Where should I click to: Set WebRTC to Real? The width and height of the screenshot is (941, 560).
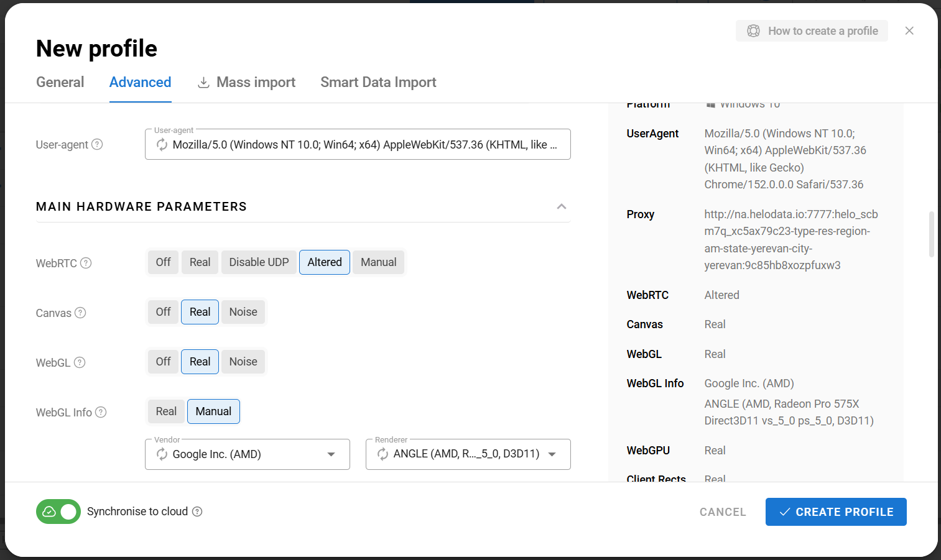point(200,262)
